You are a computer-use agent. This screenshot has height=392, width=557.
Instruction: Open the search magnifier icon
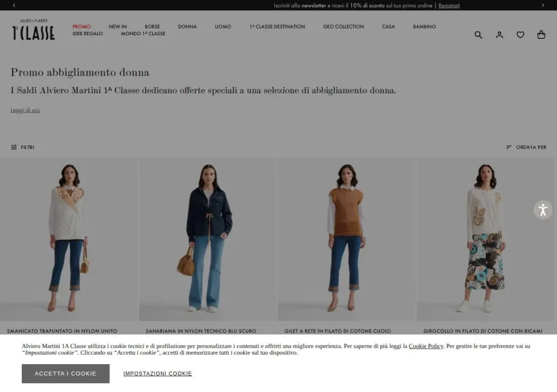(x=478, y=35)
